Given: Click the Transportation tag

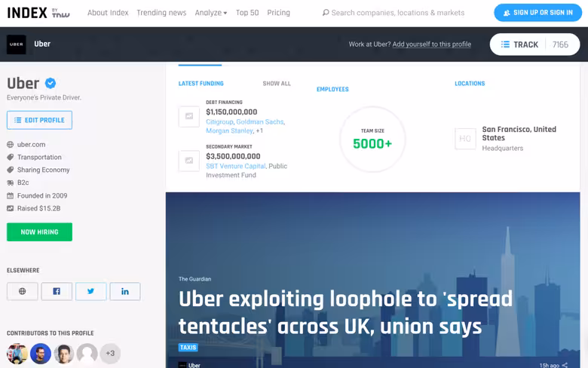Looking at the screenshot, I should 39,157.
